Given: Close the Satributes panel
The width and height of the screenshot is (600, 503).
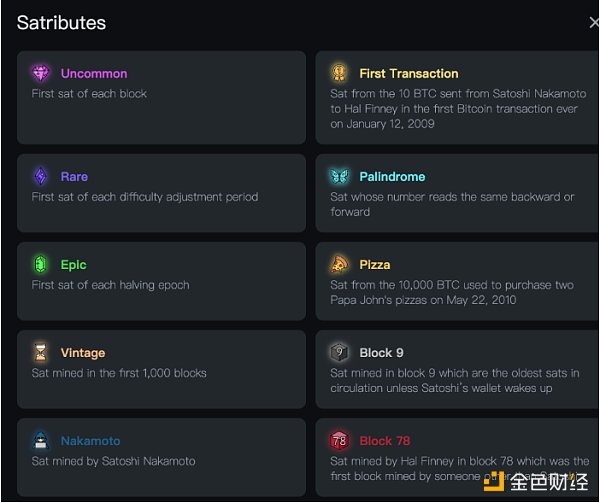Looking at the screenshot, I should tap(594, 22).
